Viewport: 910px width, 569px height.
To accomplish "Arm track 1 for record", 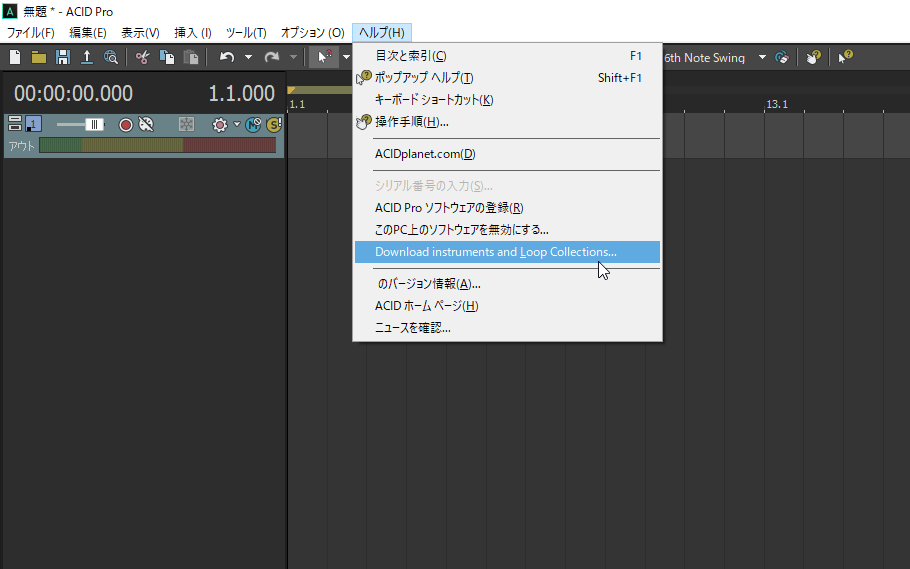I will click(125, 124).
